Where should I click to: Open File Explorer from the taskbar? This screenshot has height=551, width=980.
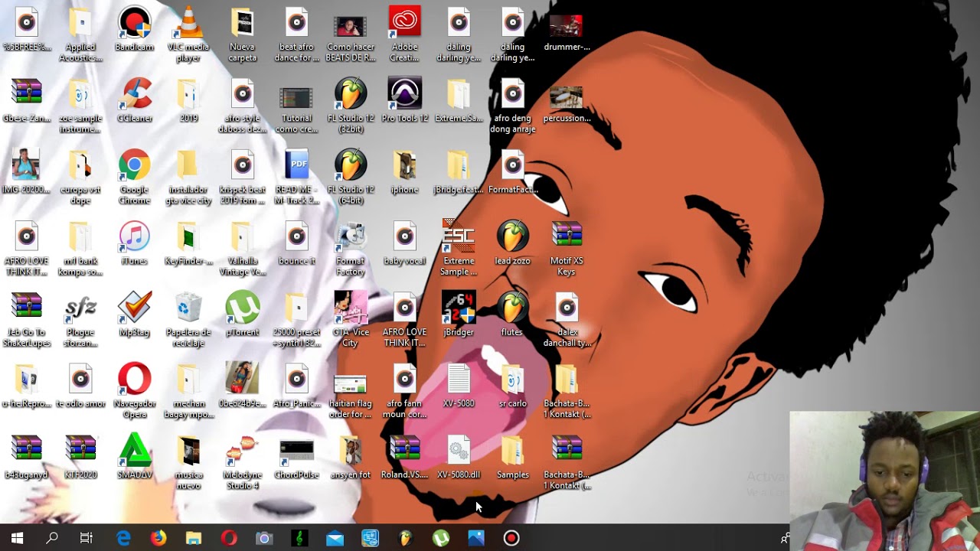click(x=193, y=538)
